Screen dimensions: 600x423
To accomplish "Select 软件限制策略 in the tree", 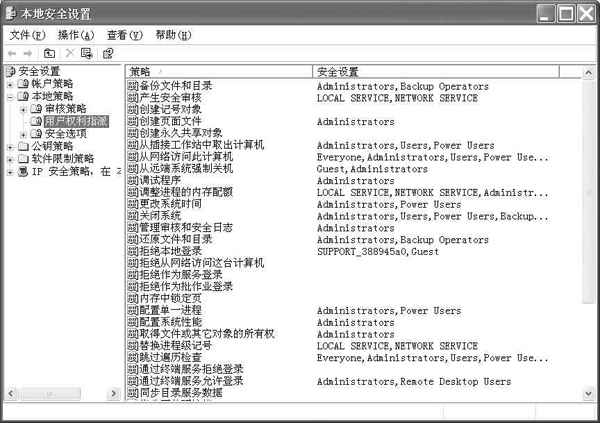I will (63, 159).
